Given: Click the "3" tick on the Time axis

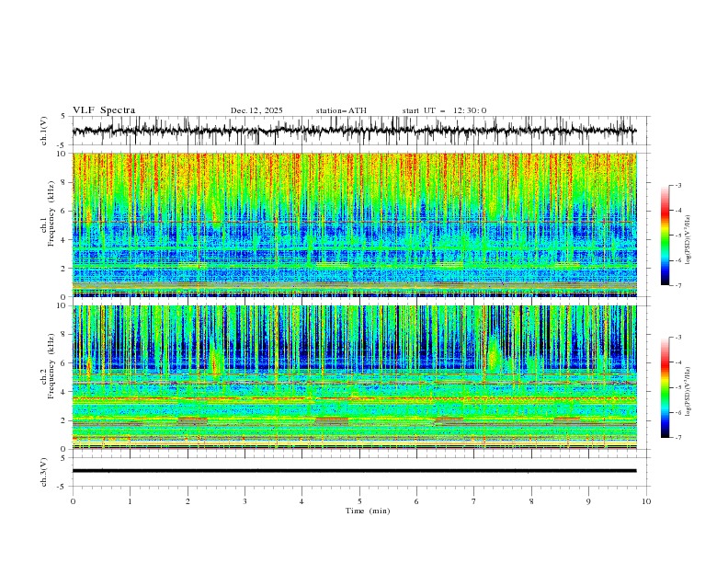Looking at the screenshot, I should (x=245, y=501).
